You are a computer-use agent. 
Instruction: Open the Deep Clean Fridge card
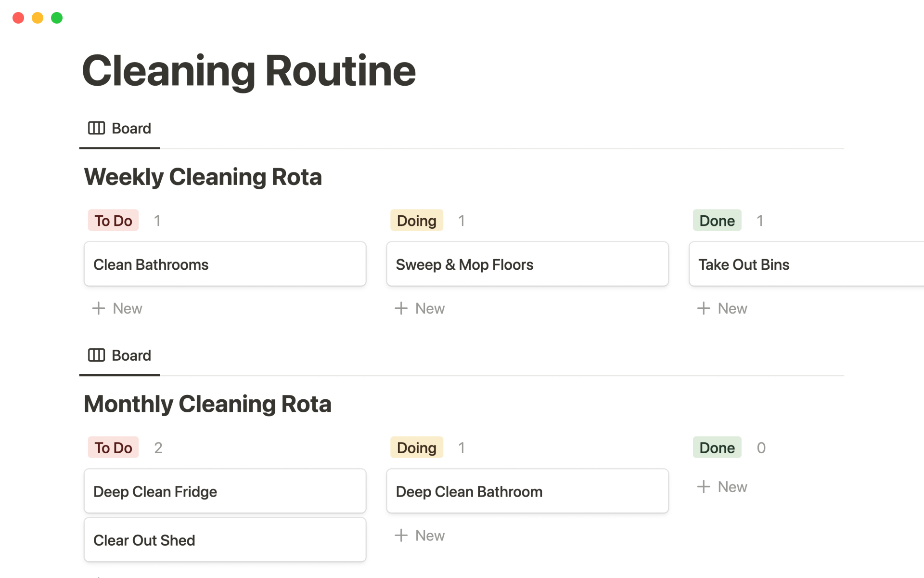(x=225, y=491)
